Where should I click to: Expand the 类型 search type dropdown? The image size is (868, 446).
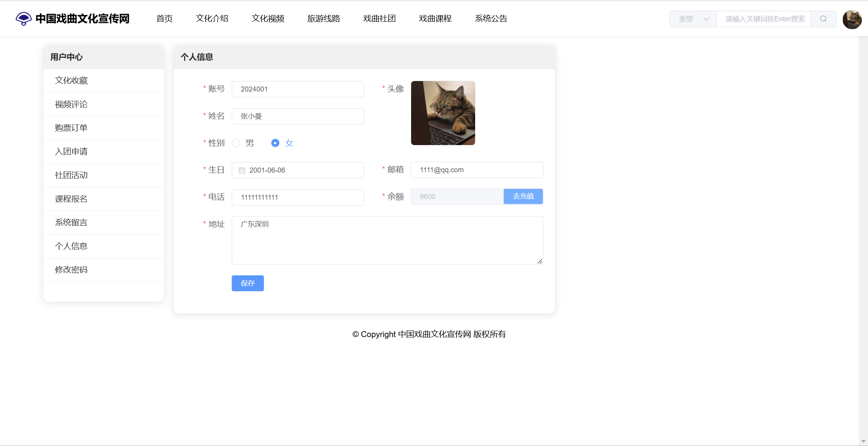tap(693, 19)
